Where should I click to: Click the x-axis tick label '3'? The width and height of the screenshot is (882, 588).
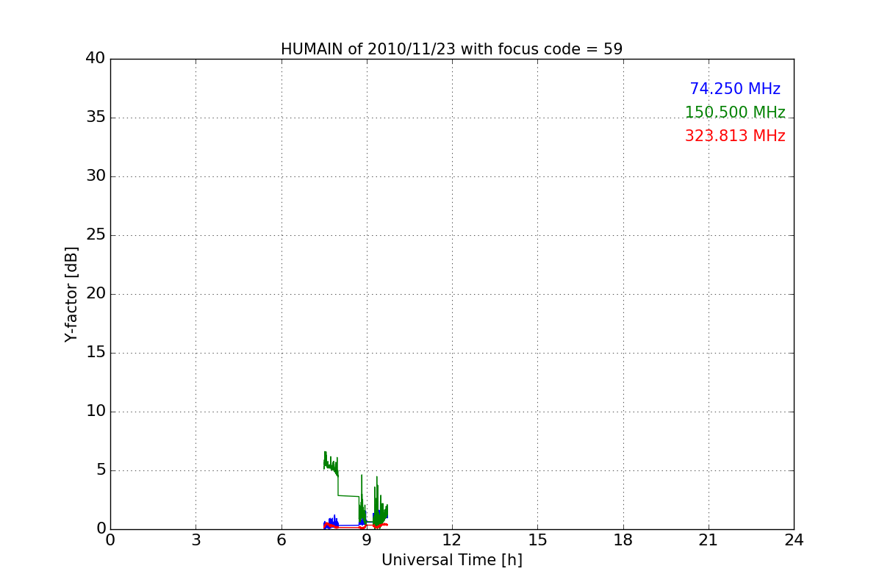(x=196, y=540)
